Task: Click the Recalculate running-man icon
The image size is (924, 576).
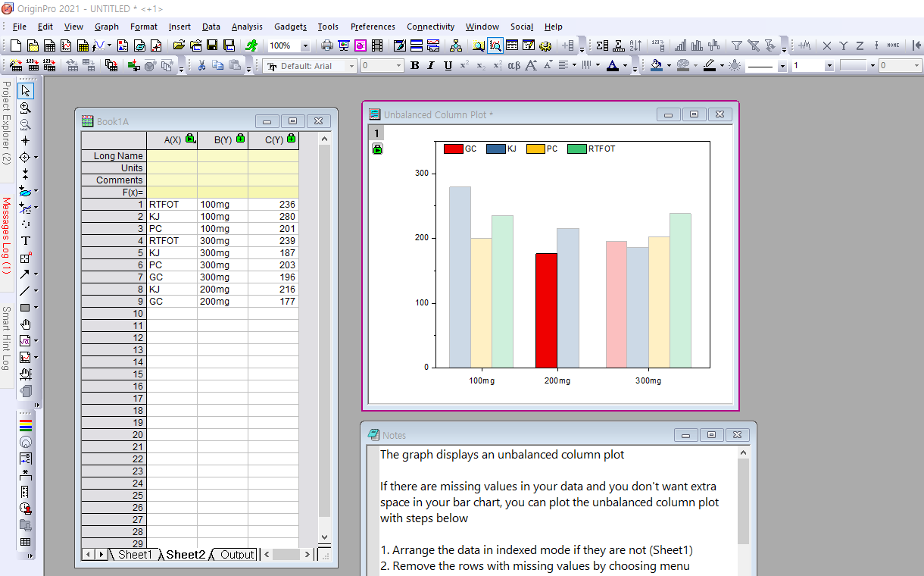Action: pos(251,45)
